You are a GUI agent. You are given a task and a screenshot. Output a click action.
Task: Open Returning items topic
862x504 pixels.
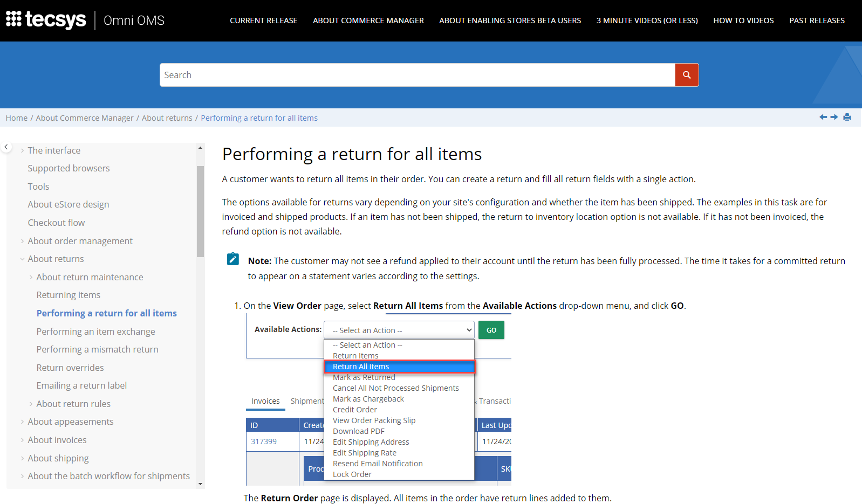[69, 295]
